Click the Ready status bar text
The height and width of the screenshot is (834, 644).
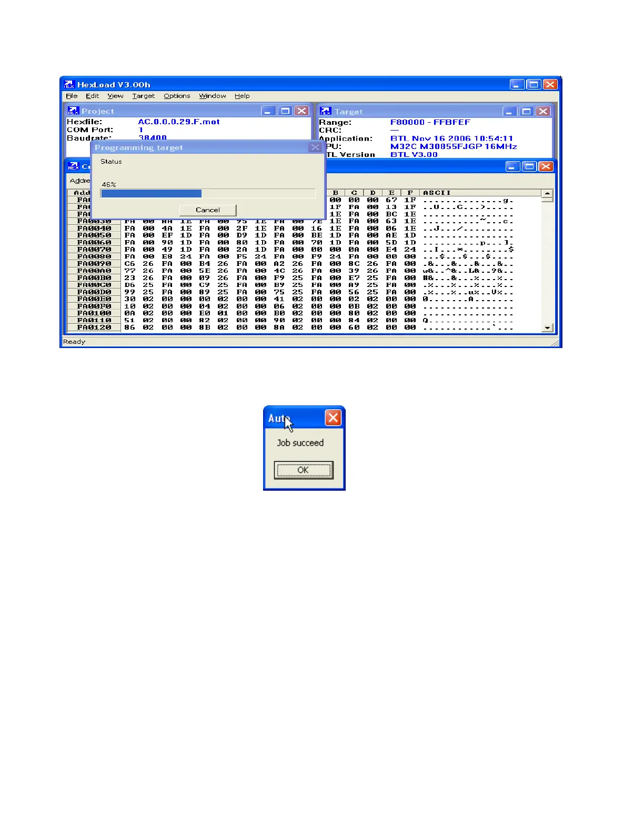[x=74, y=342]
